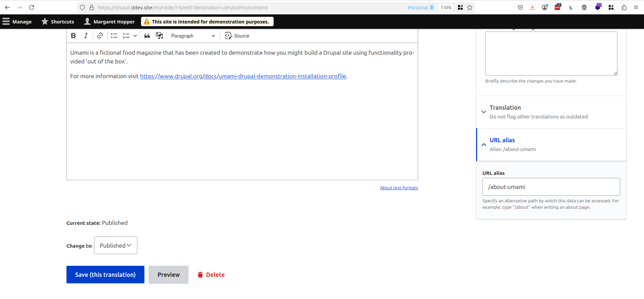Screen dimensions: 644x299
Task: Open the About text formats link
Action: (x=399, y=188)
